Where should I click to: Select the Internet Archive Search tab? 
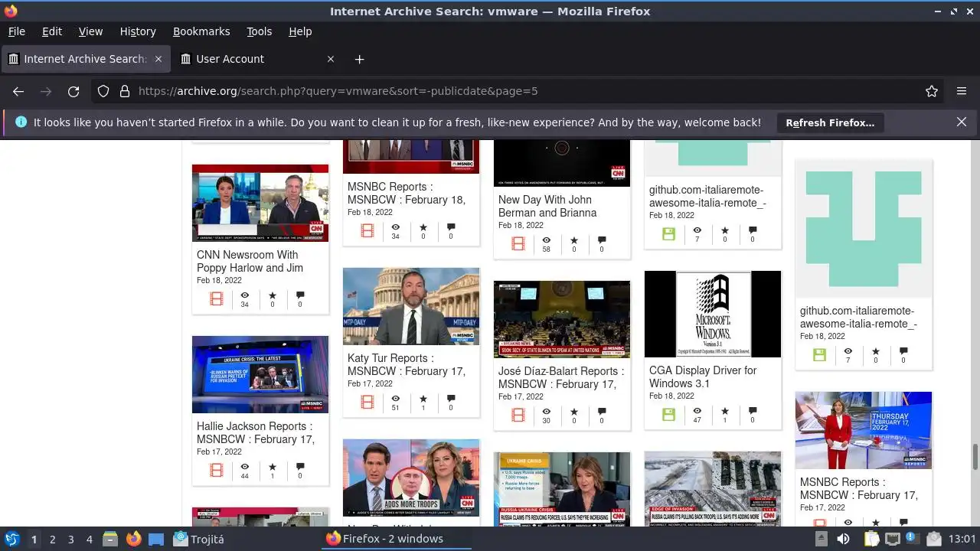tap(86, 59)
